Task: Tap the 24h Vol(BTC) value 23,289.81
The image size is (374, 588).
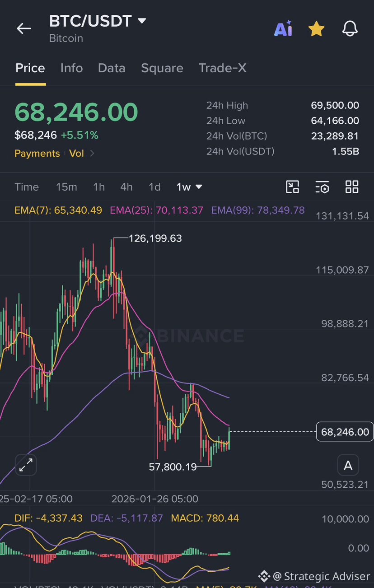Action: pos(335,136)
